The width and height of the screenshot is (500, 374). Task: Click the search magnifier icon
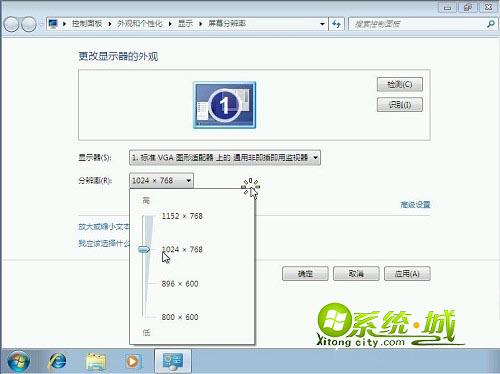[491, 24]
